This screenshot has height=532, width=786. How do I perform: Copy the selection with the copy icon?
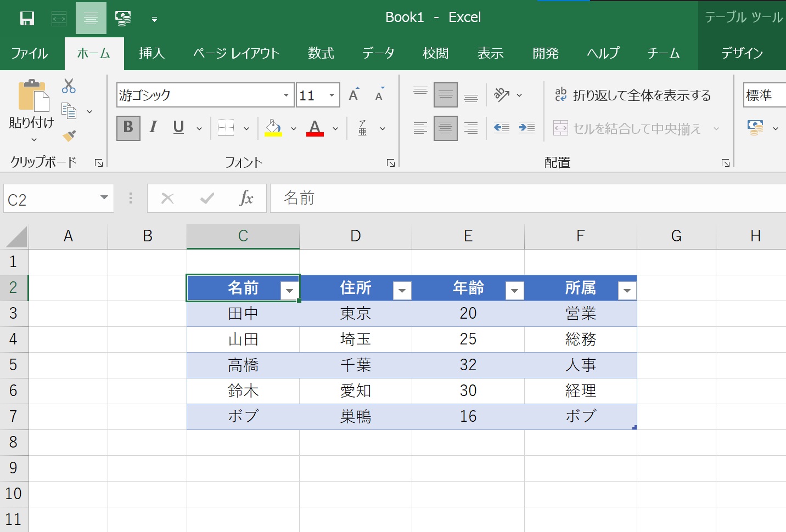click(69, 111)
